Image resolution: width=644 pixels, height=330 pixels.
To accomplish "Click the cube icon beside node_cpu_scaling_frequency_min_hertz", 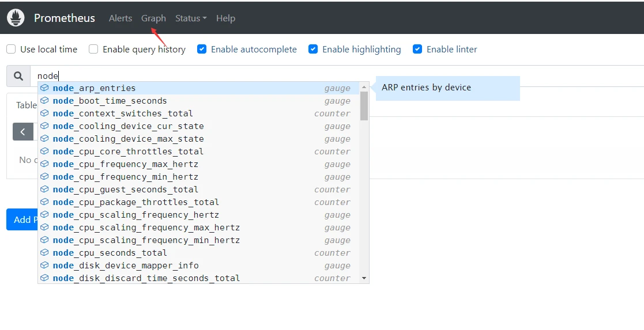I will pos(44,240).
